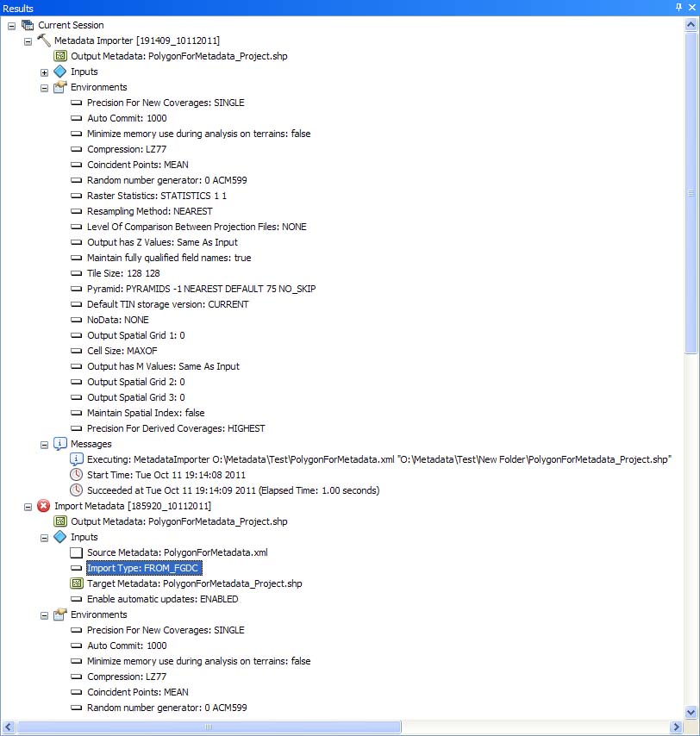Toggle the auto-hide pin for Results panel
This screenshot has width=700, height=736.
click(x=678, y=7)
